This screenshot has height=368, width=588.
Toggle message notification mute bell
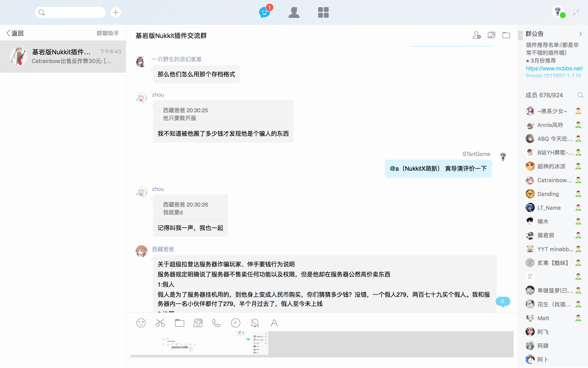click(x=255, y=323)
